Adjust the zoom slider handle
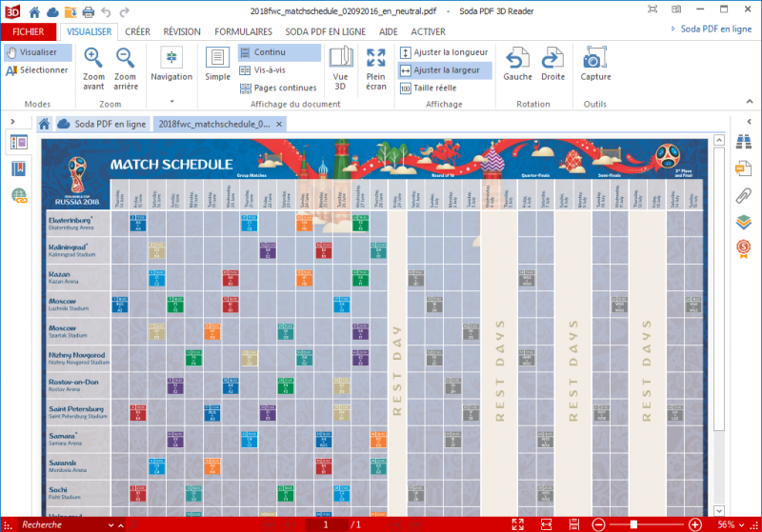The image size is (762, 532). pos(633,524)
